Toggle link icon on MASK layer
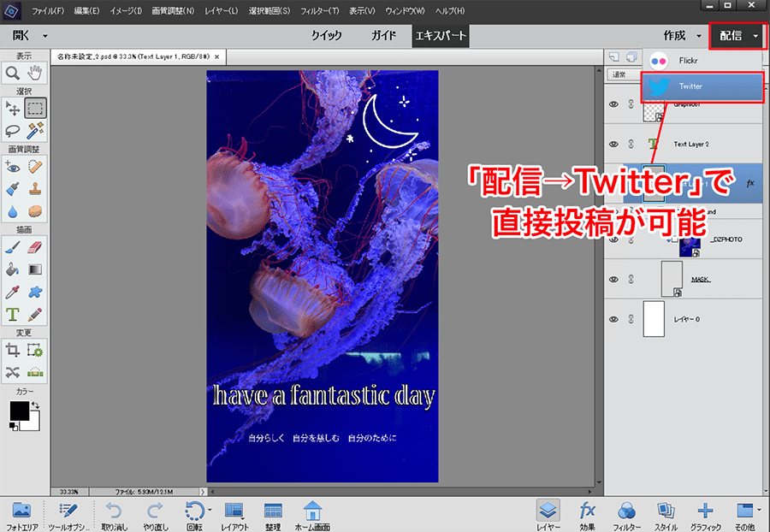Screen dimensions: 770x532 [631, 279]
